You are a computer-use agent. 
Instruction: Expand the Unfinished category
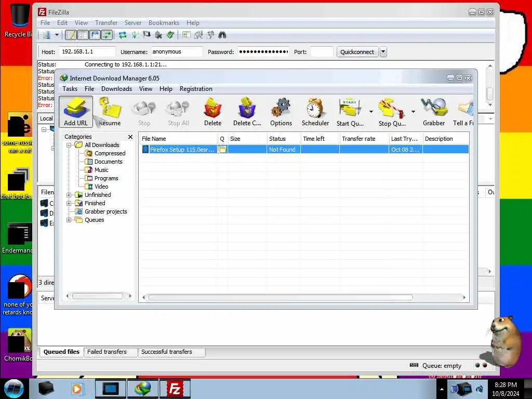coord(69,195)
